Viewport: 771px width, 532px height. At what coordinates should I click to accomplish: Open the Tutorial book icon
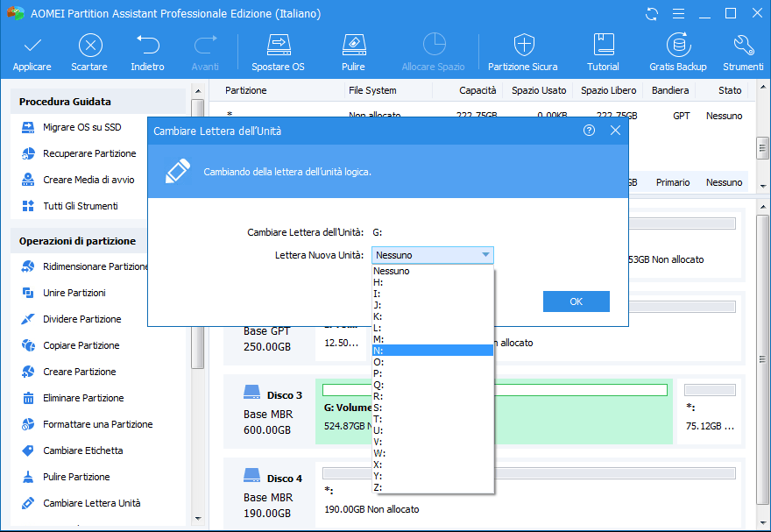(x=603, y=46)
